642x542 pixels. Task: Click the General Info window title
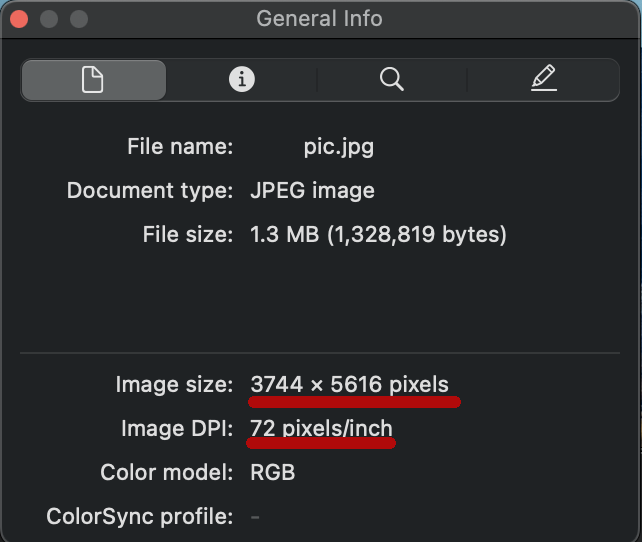319,19
